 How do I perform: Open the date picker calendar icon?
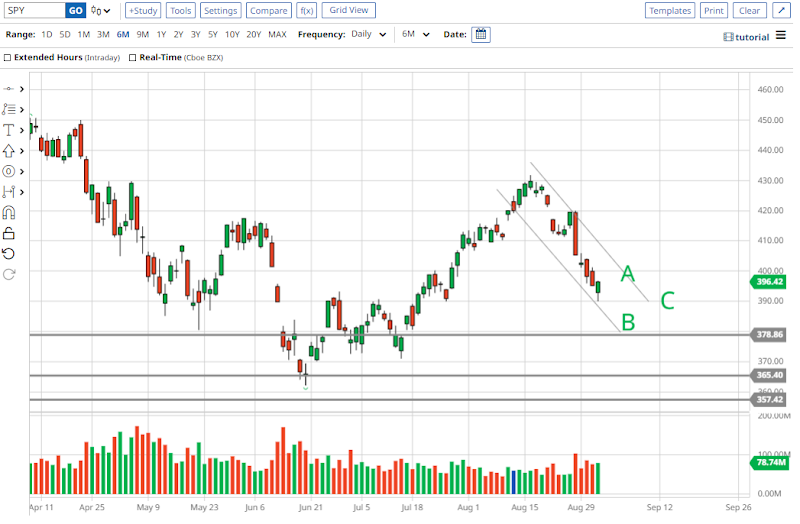point(480,34)
